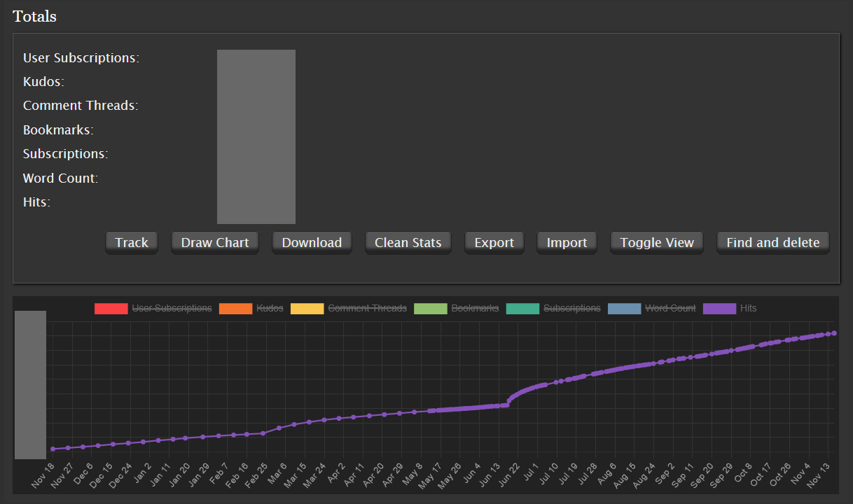Click the Download button
The width and height of the screenshot is (853, 504).
(x=312, y=242)
